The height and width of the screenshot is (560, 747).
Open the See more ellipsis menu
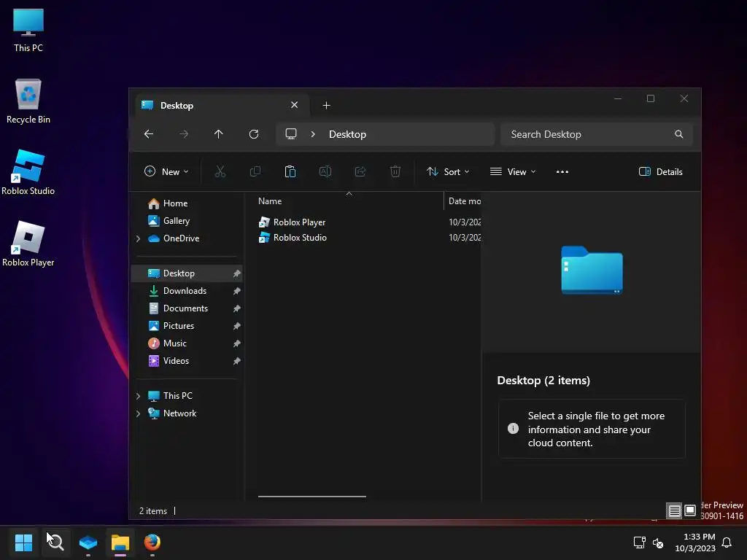point(562,172)
